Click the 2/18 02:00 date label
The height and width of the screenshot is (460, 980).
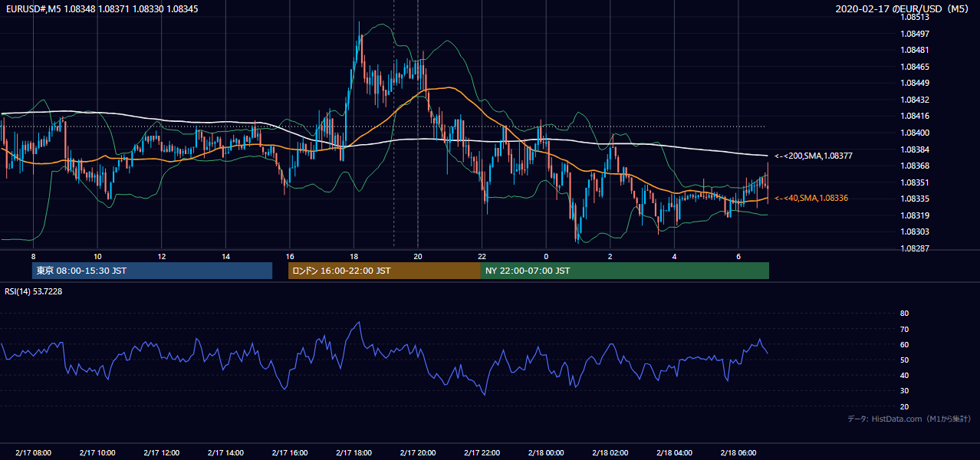[x=610, y=453]
